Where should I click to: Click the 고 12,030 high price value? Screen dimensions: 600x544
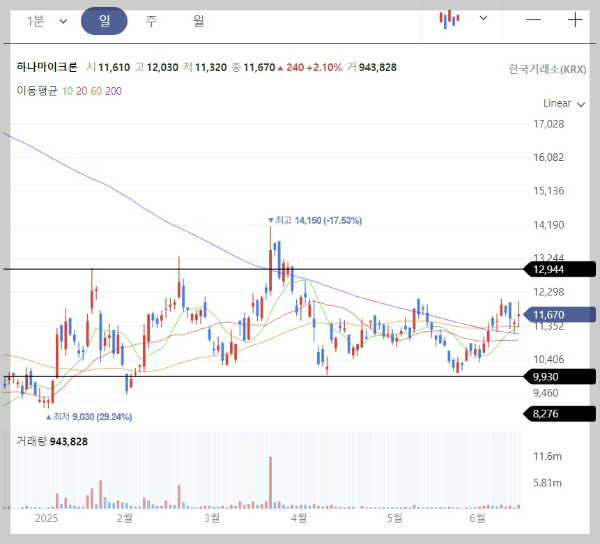click(x=157, y=67)
